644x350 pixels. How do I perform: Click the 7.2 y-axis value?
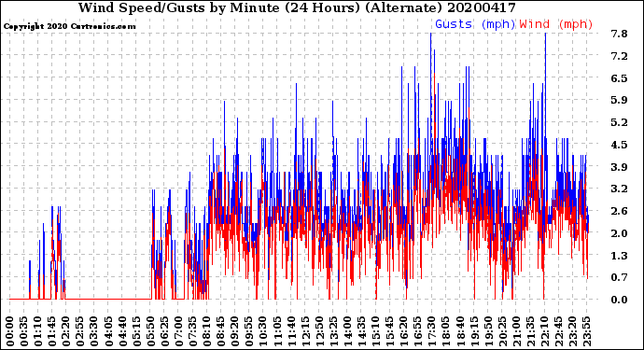(x=619, y=56)
